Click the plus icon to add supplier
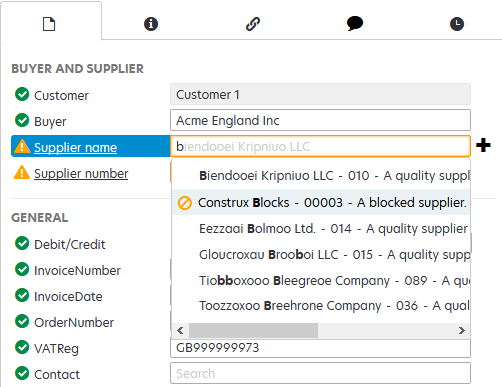This screenshot has height=387, width=502. (x=483, y=145)
